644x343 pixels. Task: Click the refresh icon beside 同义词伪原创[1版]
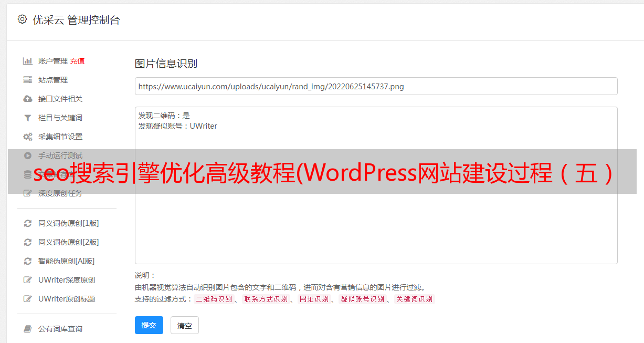[x=28, y=223]
